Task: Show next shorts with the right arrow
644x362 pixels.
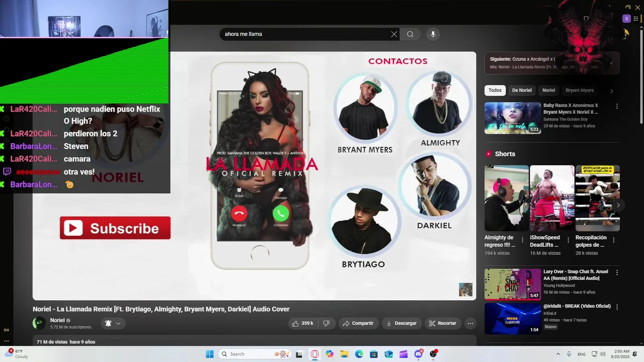Action: click(618, 205)
